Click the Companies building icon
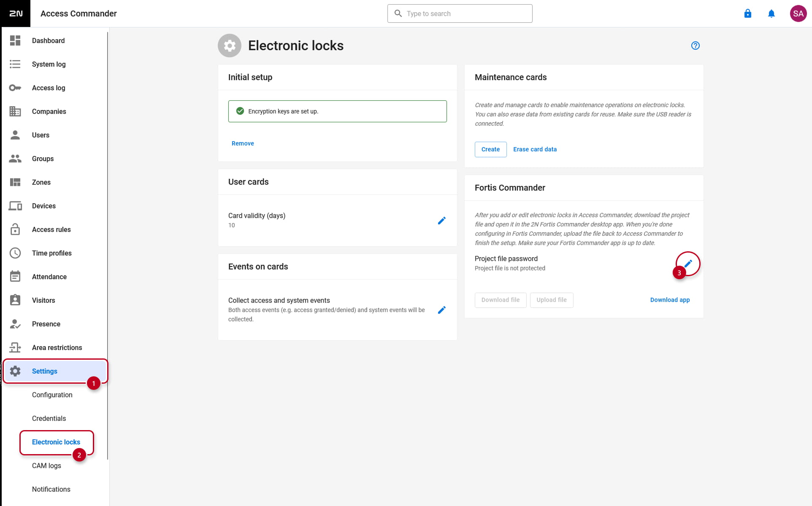The image size is (812, 506). (x=15, y=111)
